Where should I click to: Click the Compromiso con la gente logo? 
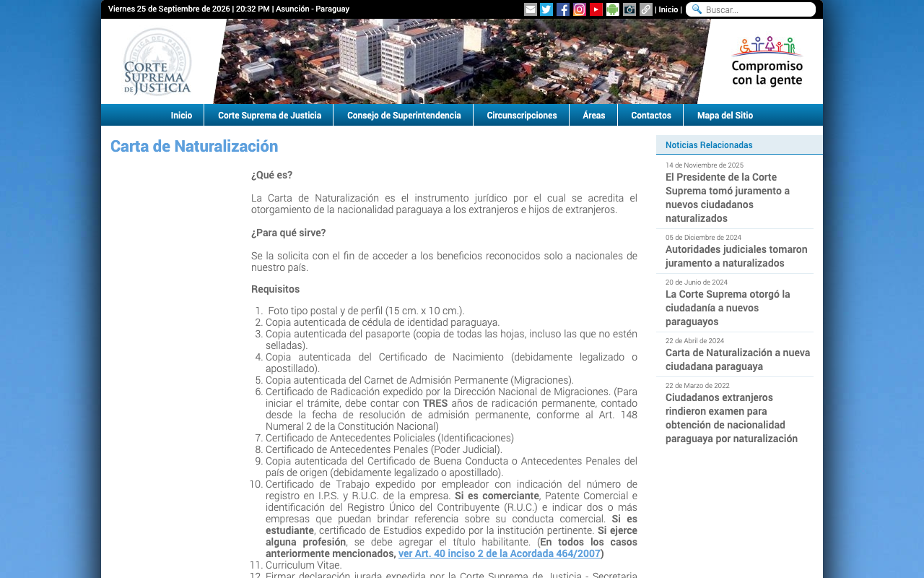[767, 61]
